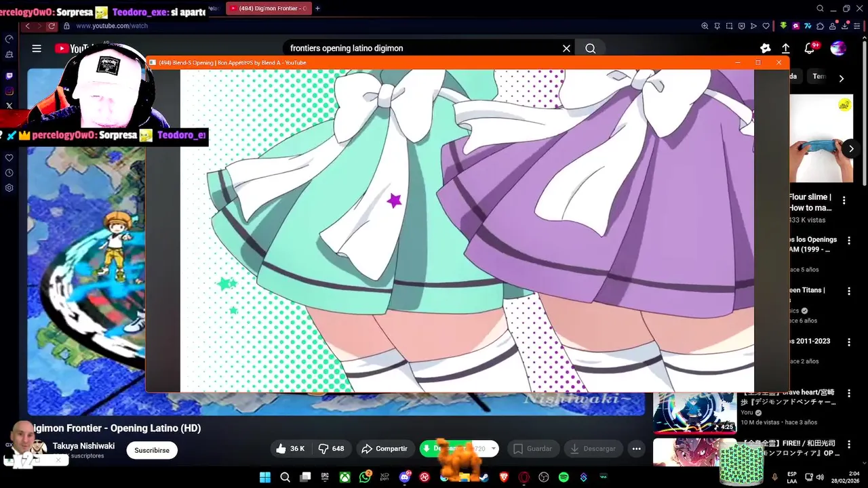
Task: Show next filter chips with right chevron
Action: pyautogui.click(x=841, y=79)
